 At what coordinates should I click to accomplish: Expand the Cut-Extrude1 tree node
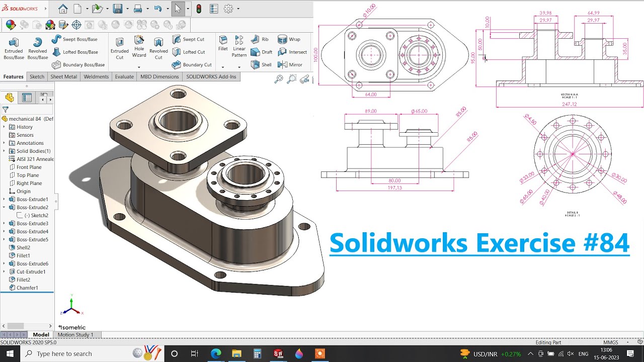4,271
